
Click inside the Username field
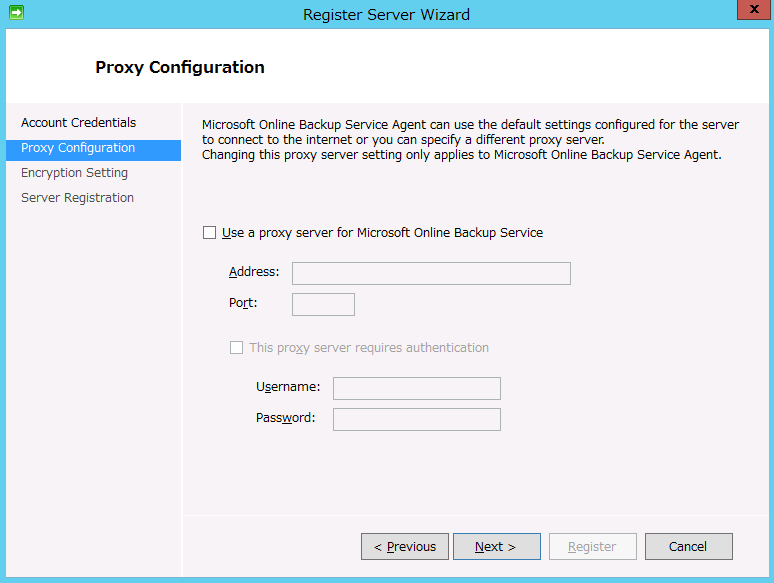click(416, 388)
